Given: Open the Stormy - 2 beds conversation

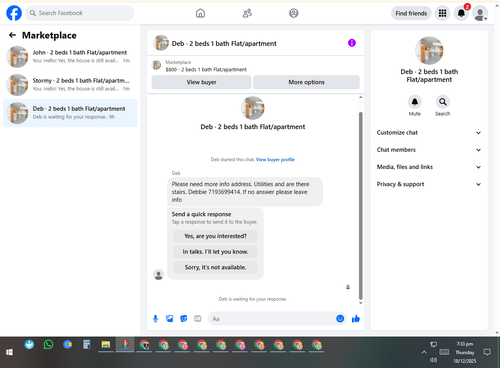Looking at the screenshot, I should (x=70, y=85).
